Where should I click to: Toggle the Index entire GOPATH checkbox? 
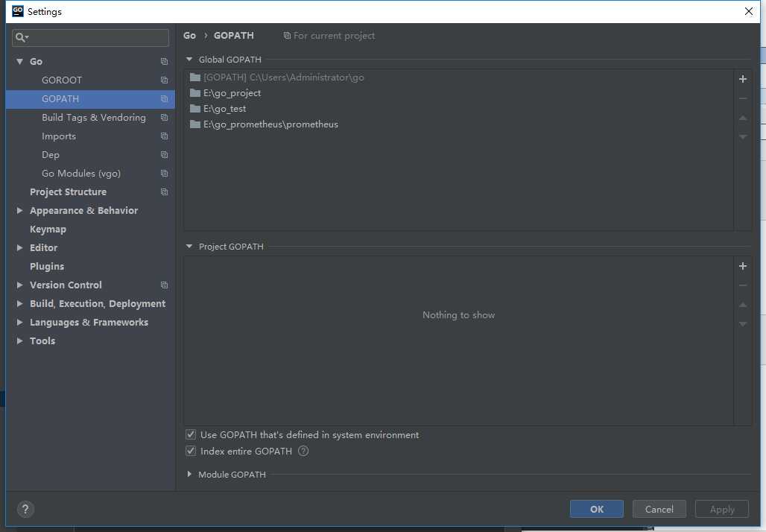pos(191,451)
